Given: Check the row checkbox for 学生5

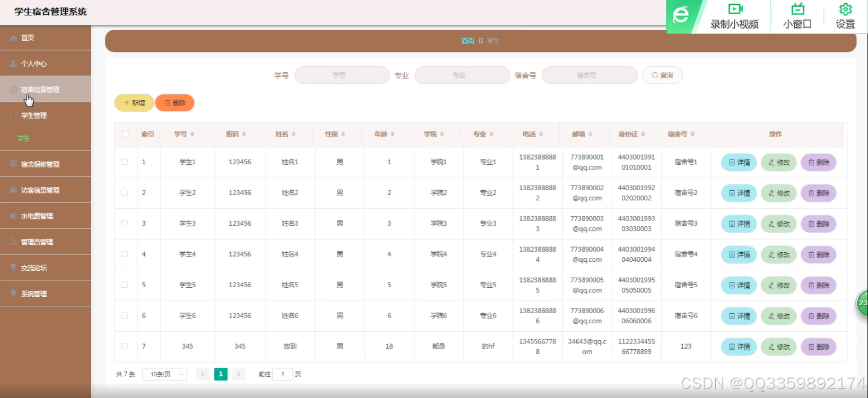Looking at the screenshot, I should (125, 285).
